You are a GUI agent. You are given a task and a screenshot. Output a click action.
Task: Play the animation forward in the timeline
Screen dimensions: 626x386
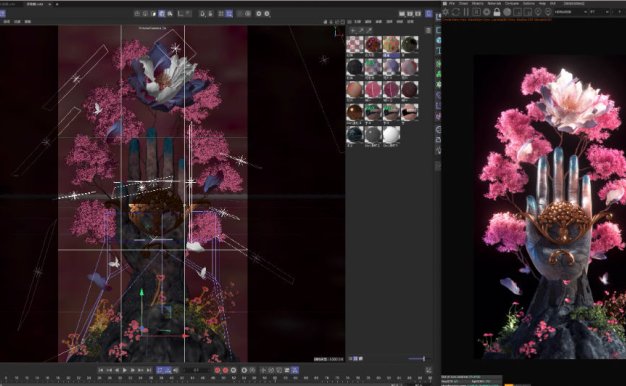pyautogui.click(x=125, y=370)
